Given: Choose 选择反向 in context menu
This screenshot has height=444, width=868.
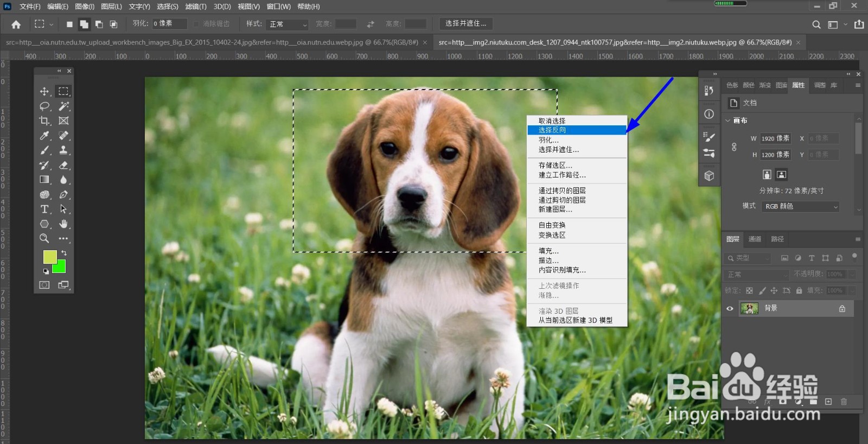Looking at the screenshot, I should (577, 130).
